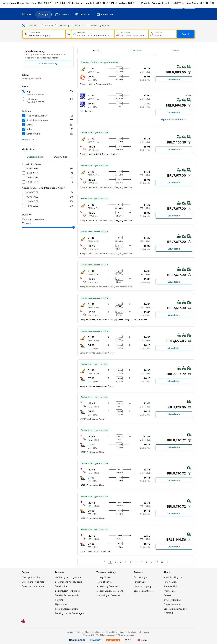Expand Show all airlines list
The height and width of the screenshot is (644, 217).
tap(28, 139)
